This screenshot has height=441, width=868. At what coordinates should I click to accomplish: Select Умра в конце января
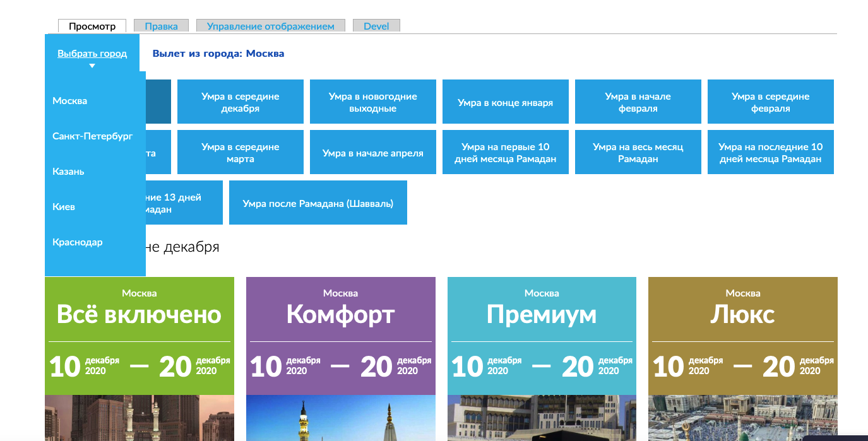coord(505,102)
